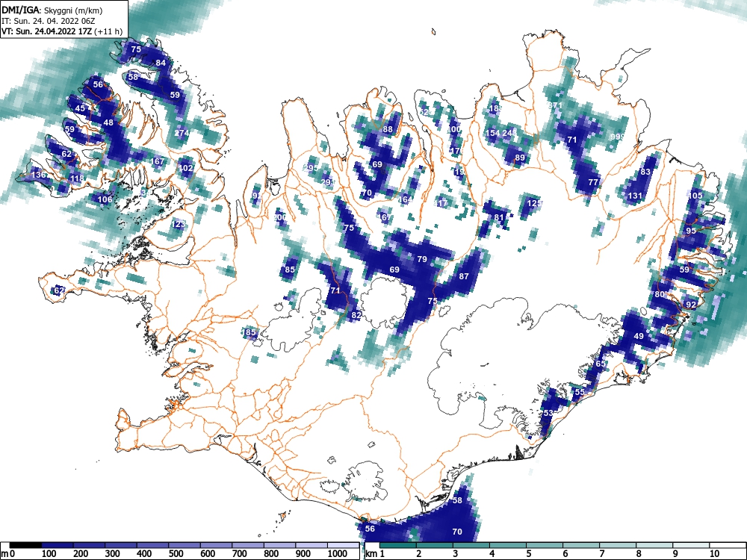747x560 pixels.
Task: Click the '136' visibility value
Action: 39,175
